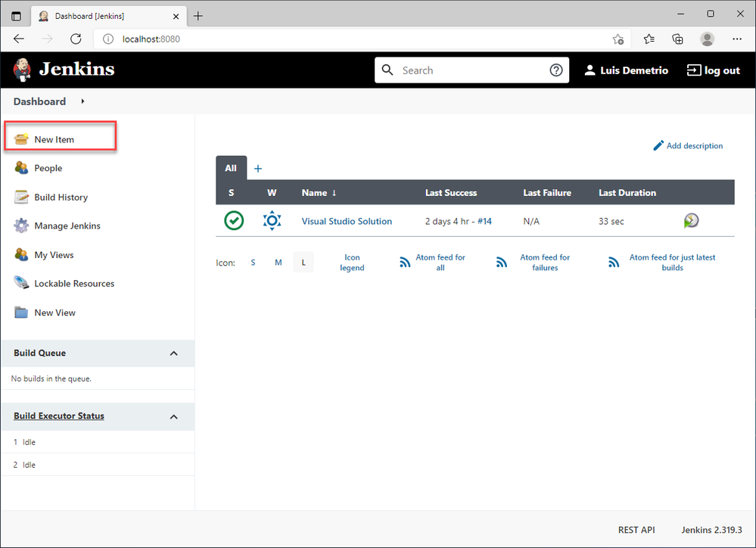This screenshot has height=548, width=756.
Task: Open the Build Executor Status link
Action: click(59, 416)
